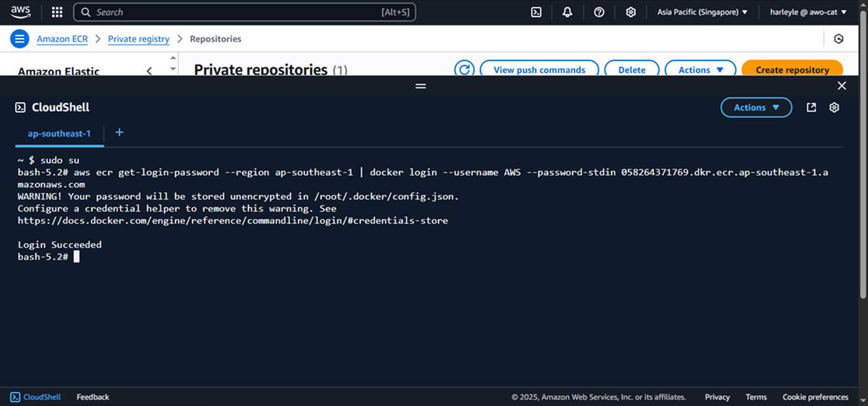Image resolution: width=868 pixels, height=406 pixels.
Task: Open the services grid menu icon
Action: click(x=57, y=12)
